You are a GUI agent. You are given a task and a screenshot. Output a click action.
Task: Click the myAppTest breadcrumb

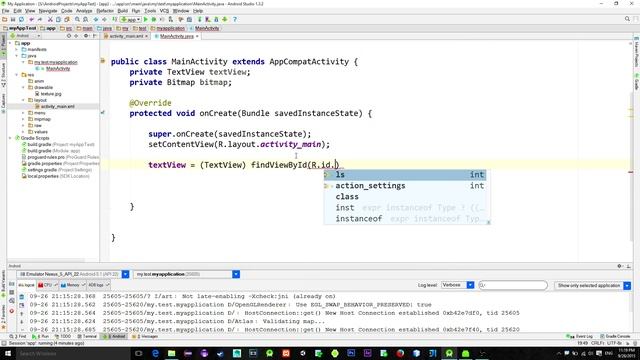click(20, 28)
